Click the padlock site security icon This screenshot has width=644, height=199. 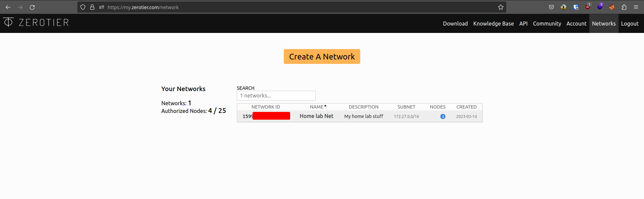92,7
